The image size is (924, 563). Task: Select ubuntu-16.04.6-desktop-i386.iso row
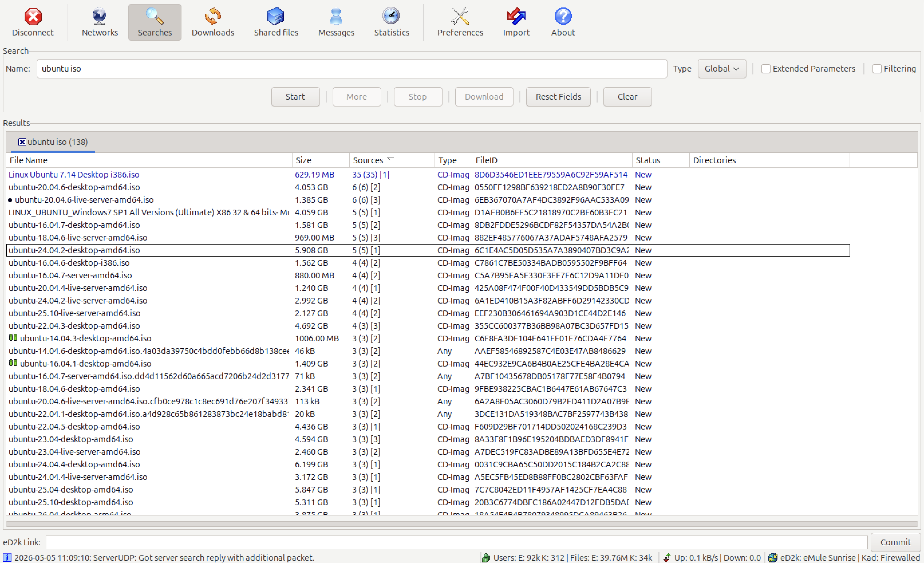coord(428,263)
